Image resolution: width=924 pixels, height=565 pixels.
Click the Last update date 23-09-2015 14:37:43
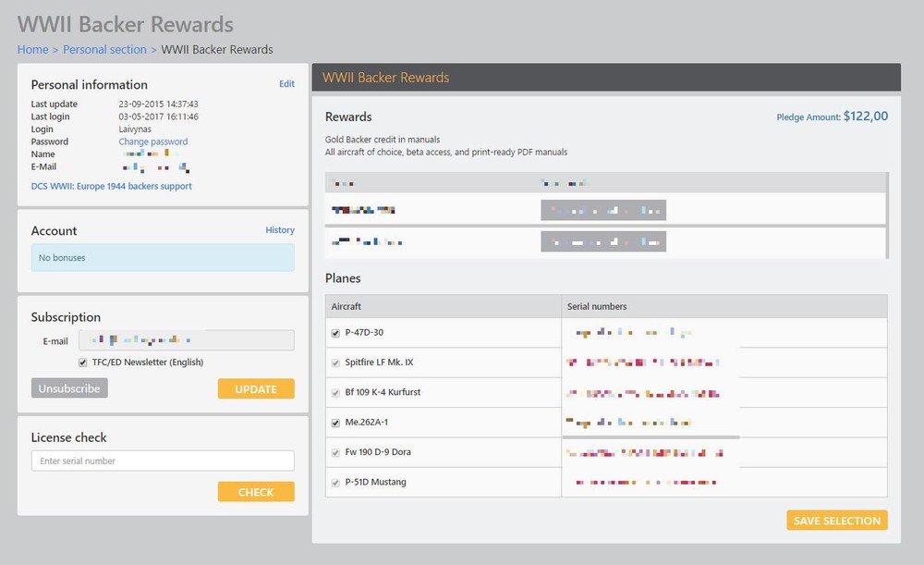(x=159, y=104)
